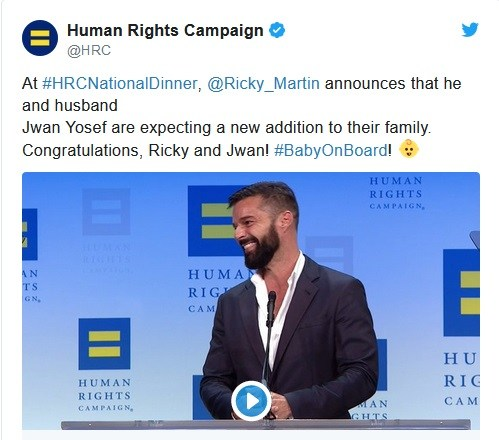Open Twitter via the bird logo
499x440 pixels.
pyautogui.click(x=470, y=30)
